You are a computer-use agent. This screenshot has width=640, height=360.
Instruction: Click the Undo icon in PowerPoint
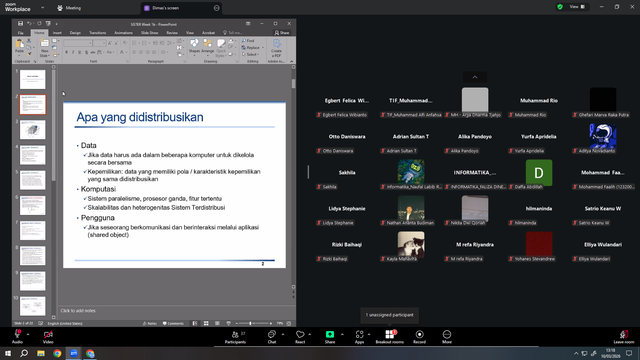(x=29, y=24)
